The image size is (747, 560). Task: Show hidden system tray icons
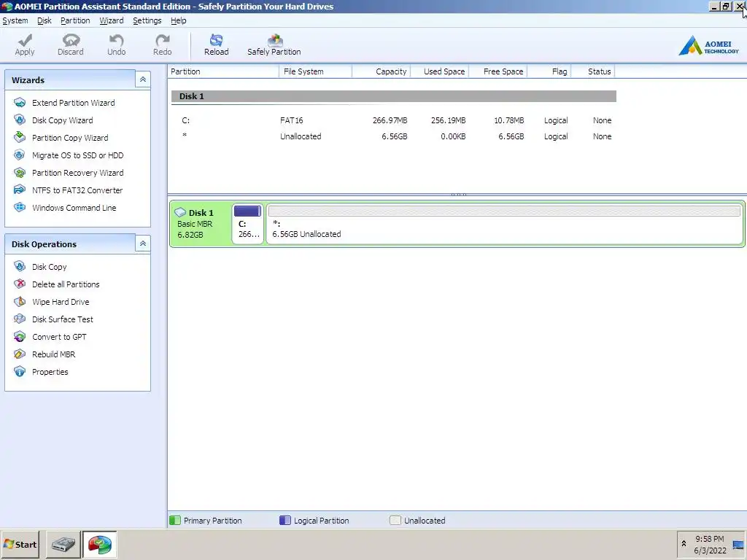684,544
